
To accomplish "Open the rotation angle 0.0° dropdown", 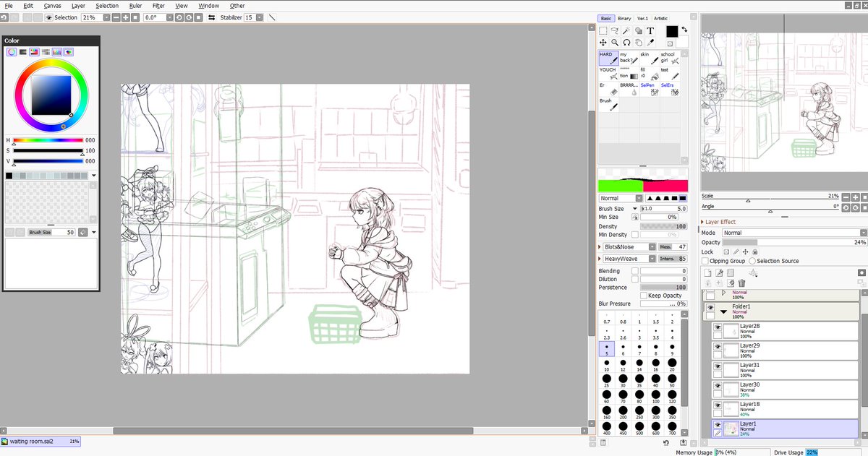I will [170, 17].
